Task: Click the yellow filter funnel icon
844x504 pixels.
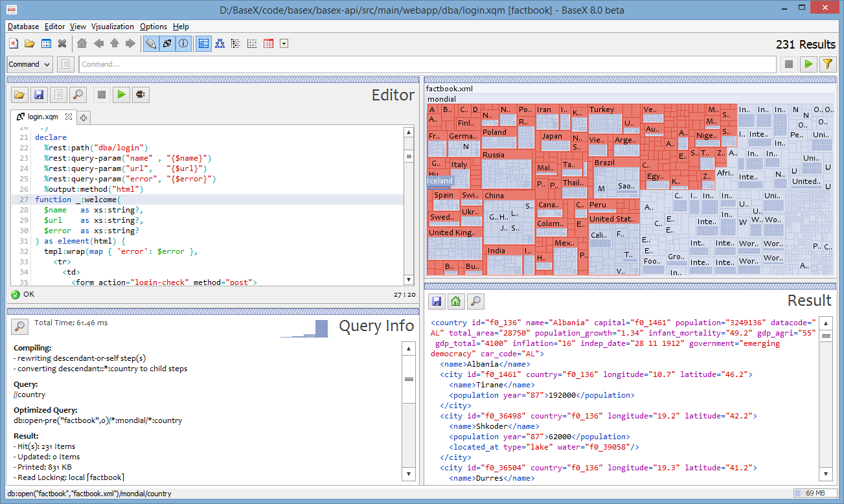Action: (827, 64)
